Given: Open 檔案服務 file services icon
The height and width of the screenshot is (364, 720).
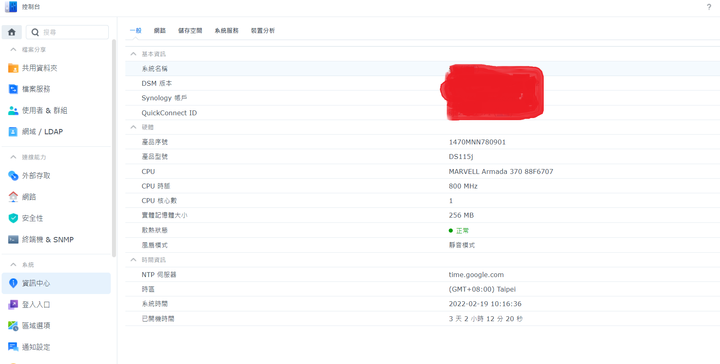Looking at the screenshot, I should pos(13,89).
